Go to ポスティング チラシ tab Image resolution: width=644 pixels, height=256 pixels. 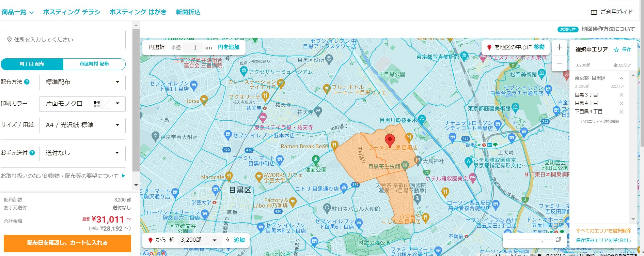pyautogui.click(x=72, y=12)
